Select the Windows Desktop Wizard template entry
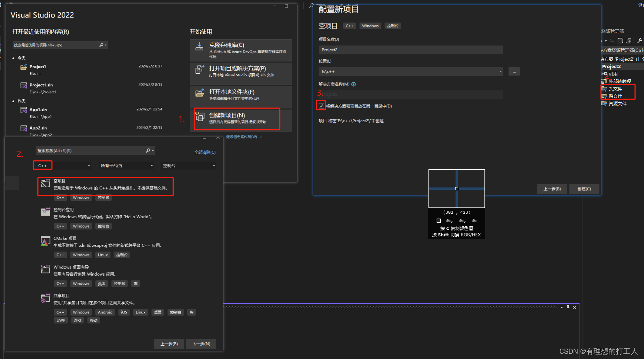This screenshot has height=359, width=644. (126, 275)
